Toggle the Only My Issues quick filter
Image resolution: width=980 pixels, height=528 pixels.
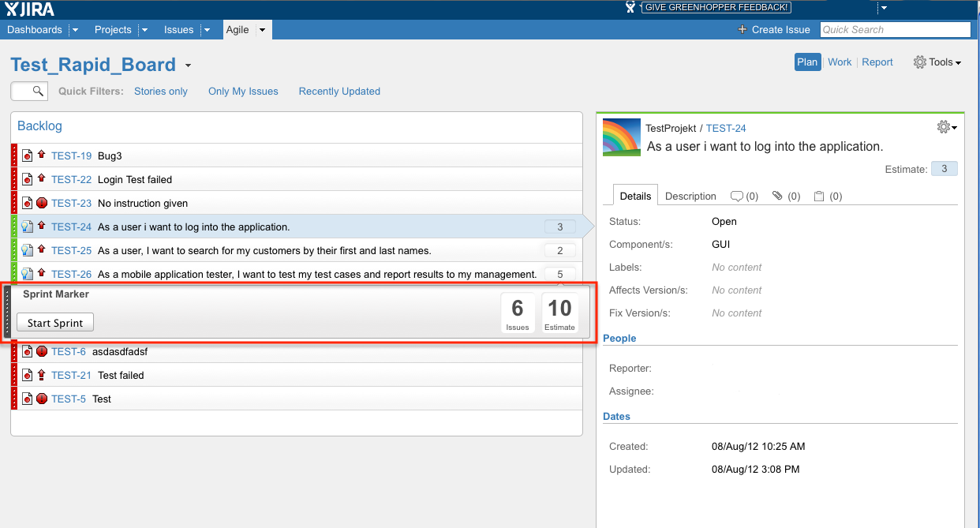[x=243, y=92]
